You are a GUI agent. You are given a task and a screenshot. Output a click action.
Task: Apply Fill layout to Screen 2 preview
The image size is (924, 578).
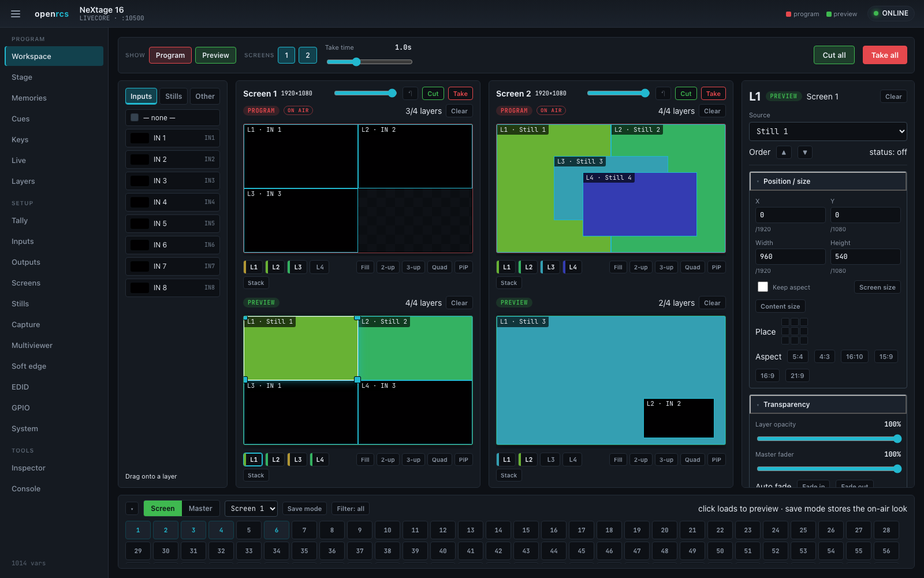(618, 460)
